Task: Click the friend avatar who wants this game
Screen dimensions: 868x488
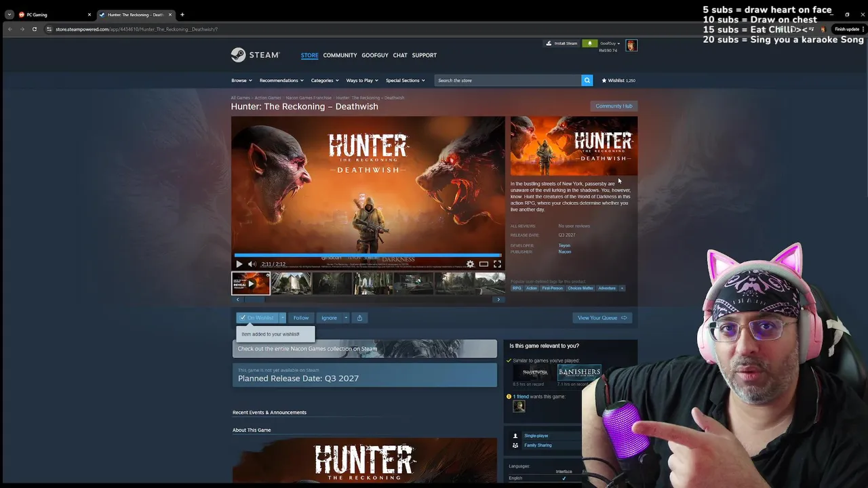Action: coord(519,406)
